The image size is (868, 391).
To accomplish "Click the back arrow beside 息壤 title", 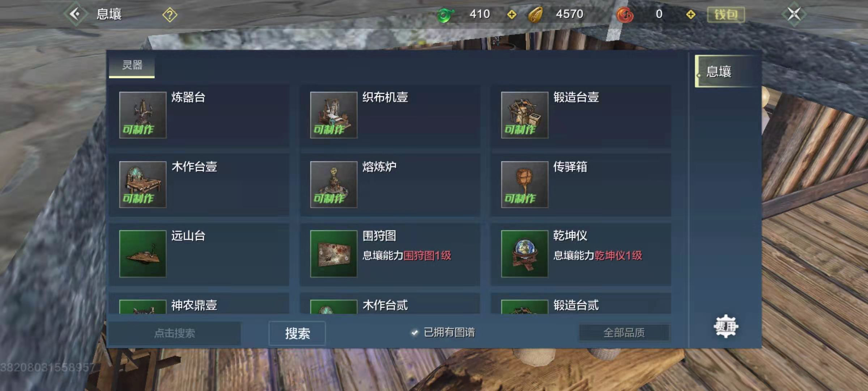I will (x=76, y=14).
